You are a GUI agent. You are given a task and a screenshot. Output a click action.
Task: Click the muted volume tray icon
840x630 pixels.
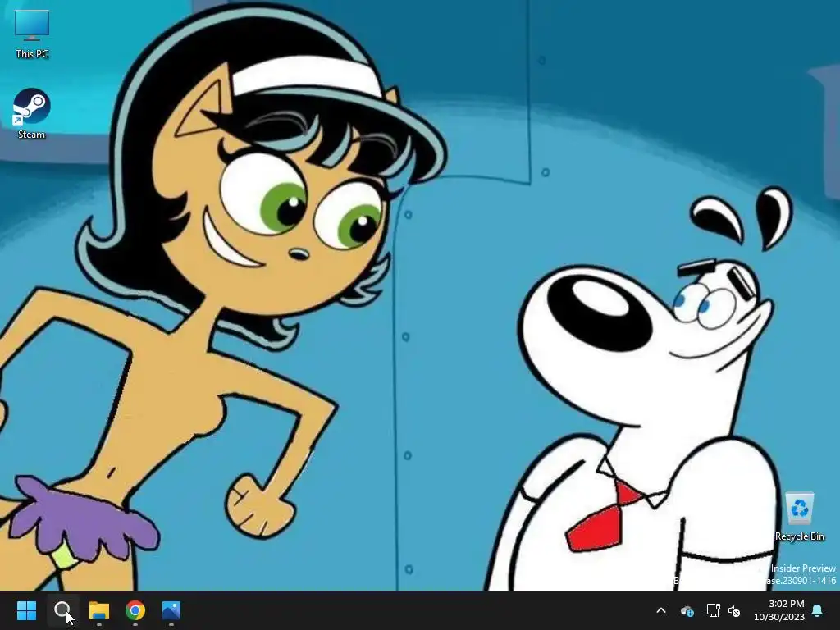(x=734, y=610)
